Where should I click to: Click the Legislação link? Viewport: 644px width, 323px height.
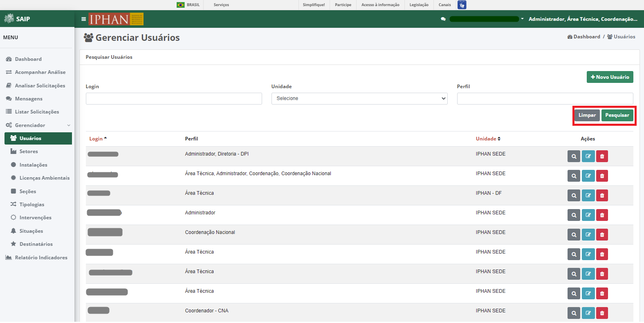click(x=419, y=5)
